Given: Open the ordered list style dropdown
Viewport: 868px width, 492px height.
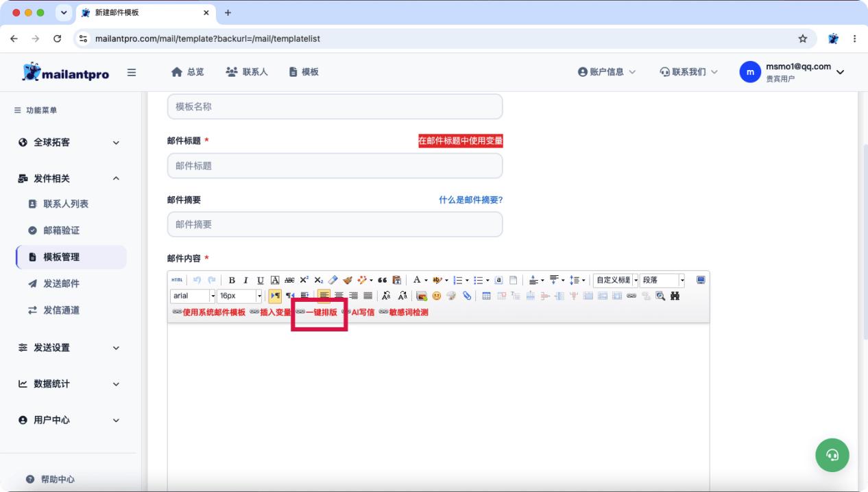Looking at the screenshot, I should [x=467, y=280].
